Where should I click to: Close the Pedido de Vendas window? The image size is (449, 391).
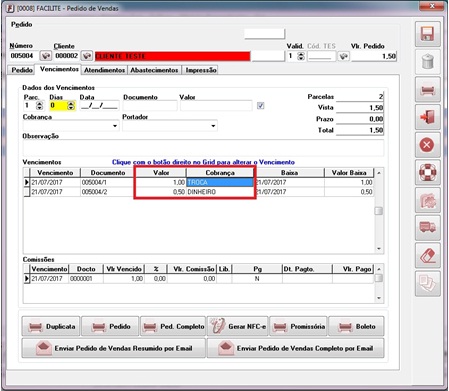coord(432,6)
